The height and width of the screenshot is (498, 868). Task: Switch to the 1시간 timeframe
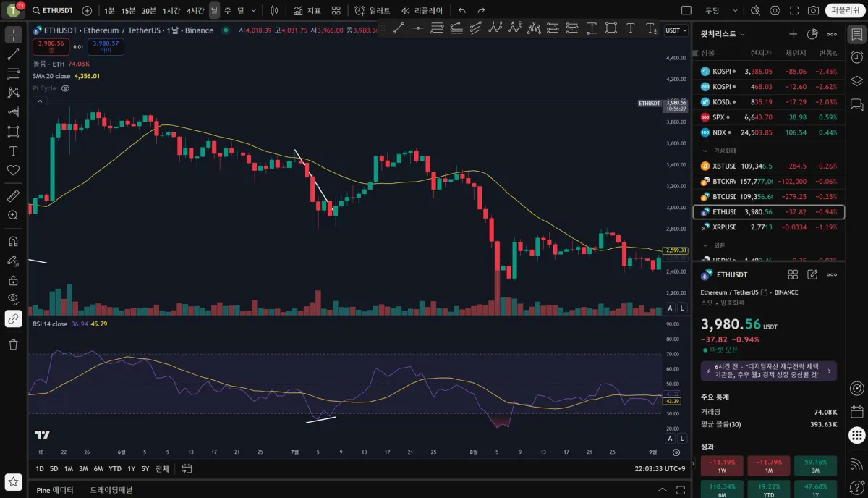(x=171, y=11)
